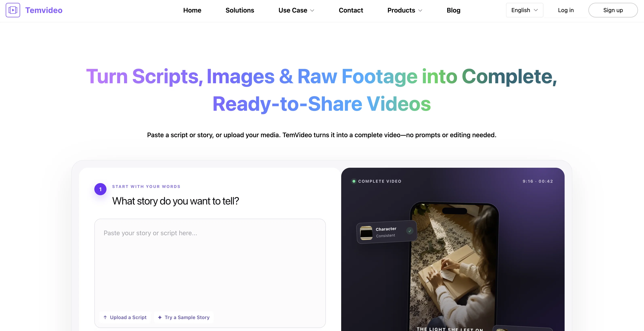Click the chevron next to Use Case
The image size is (644, 331).
pyautogui.click(x=312, y=11)
